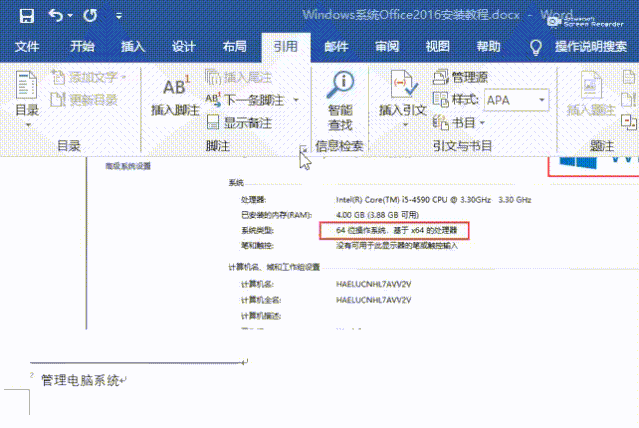Redo or repeat the last action
Viewport: 639px width, 428px height.
point(90,16)
